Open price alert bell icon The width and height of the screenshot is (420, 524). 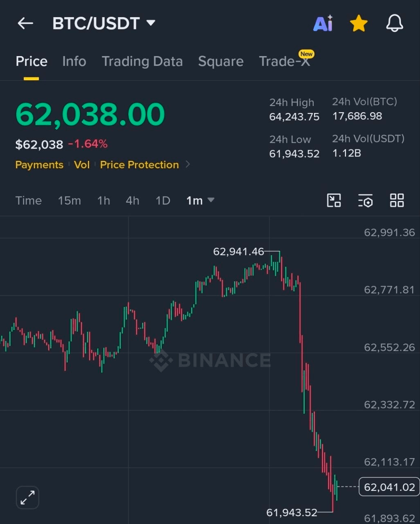coord(395,23)
